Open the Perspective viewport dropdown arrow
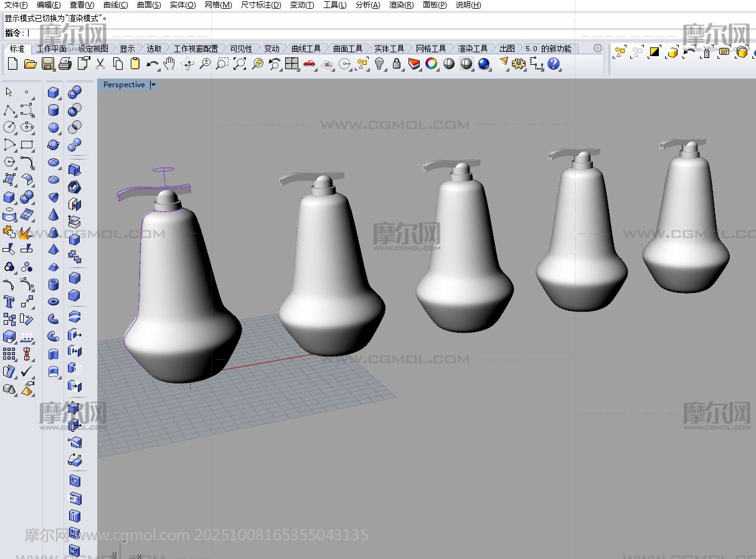 click(153, 85)
